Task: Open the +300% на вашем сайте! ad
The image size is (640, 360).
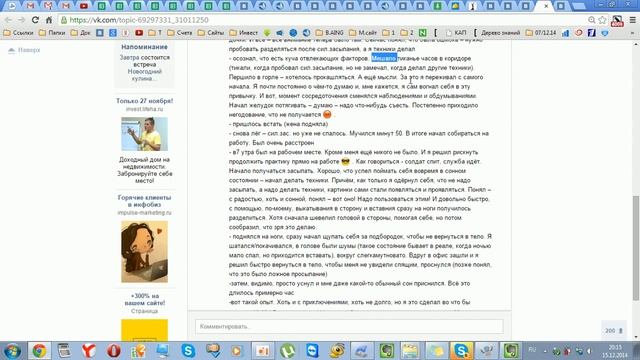Action: [144, 300]
